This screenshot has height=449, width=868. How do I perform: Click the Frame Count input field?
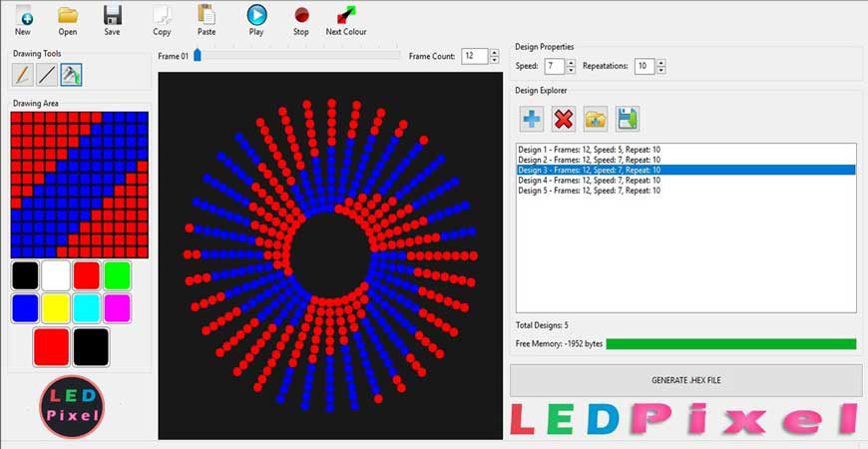pos(475,56)
